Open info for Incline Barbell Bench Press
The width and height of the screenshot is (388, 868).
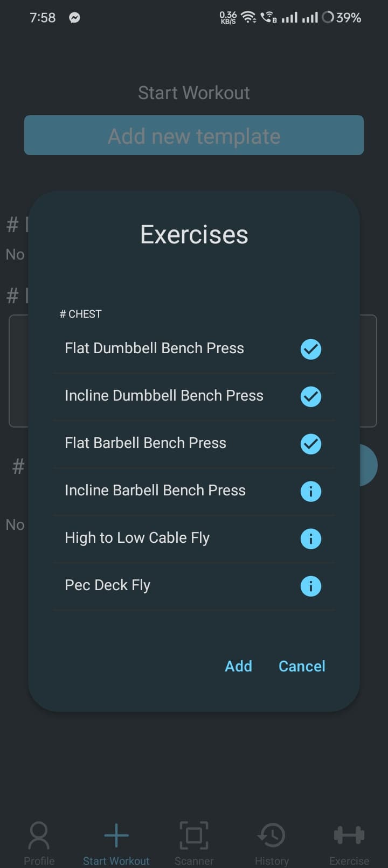[x=311, y=491]
